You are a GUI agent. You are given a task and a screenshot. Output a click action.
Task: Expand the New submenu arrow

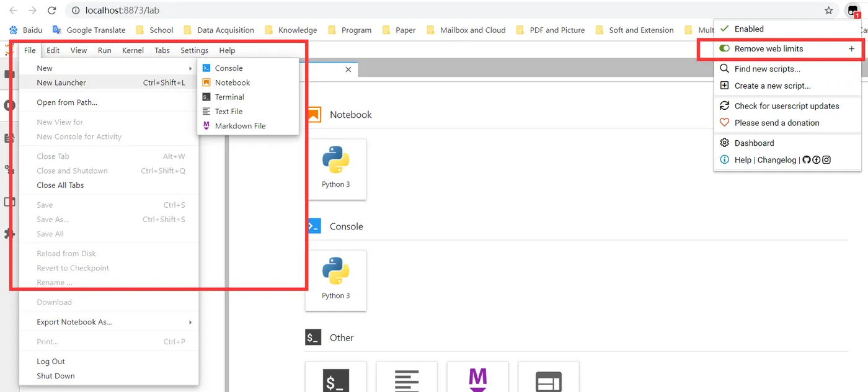click(190, 68)
